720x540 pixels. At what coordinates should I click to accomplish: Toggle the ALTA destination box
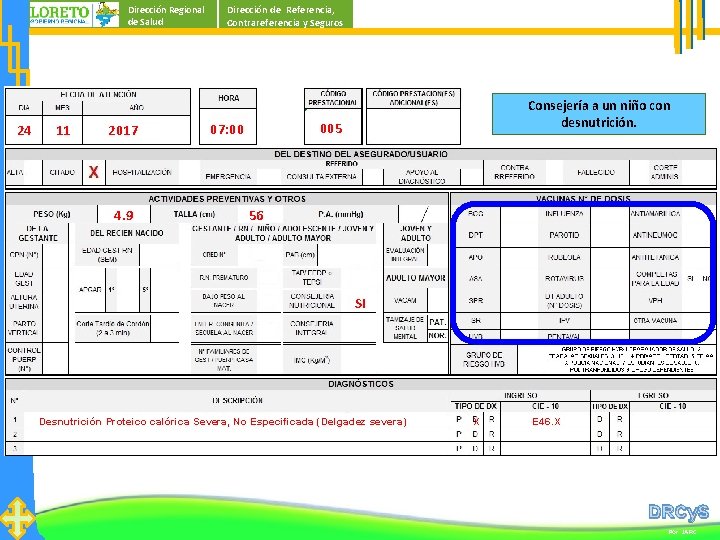pos(32,172)
